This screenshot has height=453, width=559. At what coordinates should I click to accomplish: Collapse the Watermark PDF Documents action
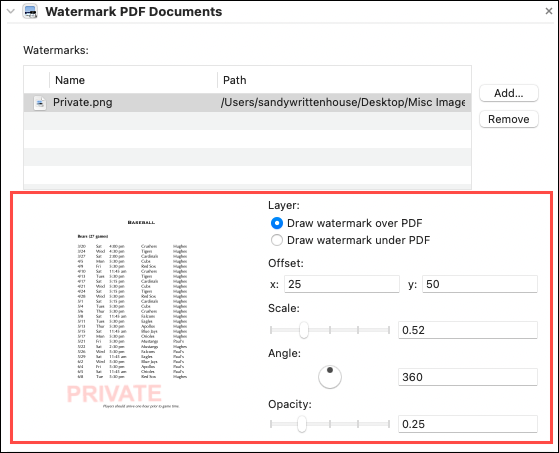point(11,11)
